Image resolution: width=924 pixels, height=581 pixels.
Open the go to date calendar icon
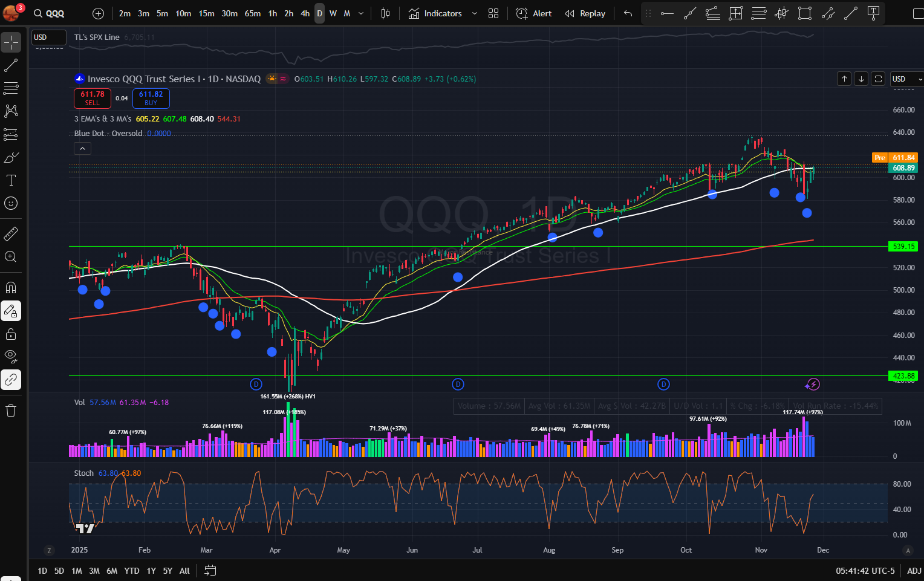pos(210,570)
